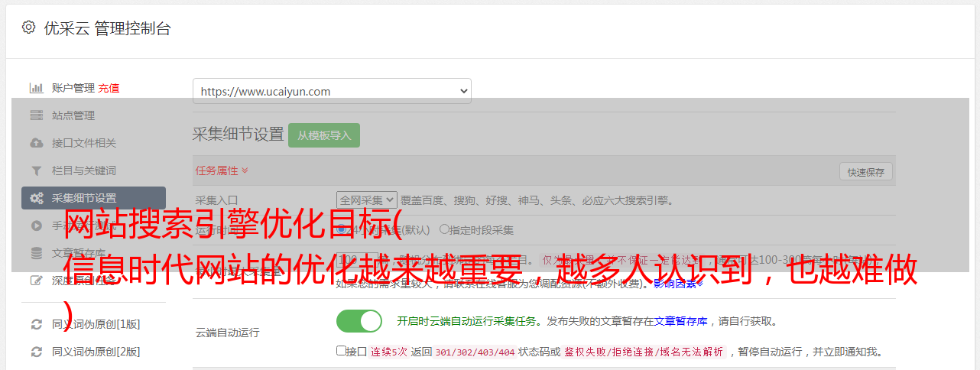Check the 接口 checkbox
The height and width of the screenshot is (370, 980).
(341, 351)
